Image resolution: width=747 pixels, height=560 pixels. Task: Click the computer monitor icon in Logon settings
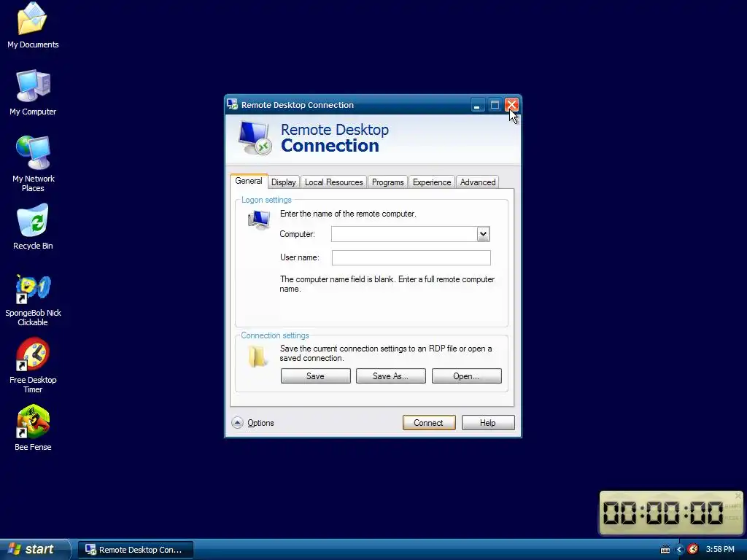tap(259, 220)
